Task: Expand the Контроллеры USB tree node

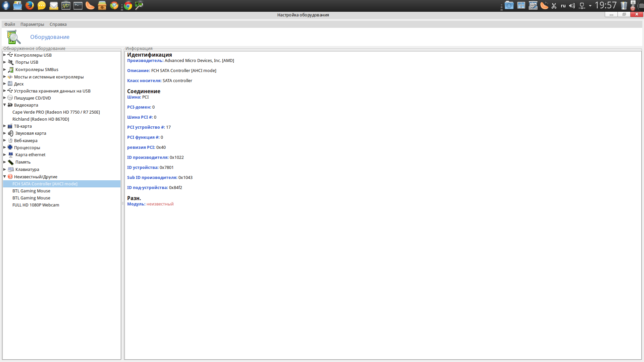Action: 5,55
